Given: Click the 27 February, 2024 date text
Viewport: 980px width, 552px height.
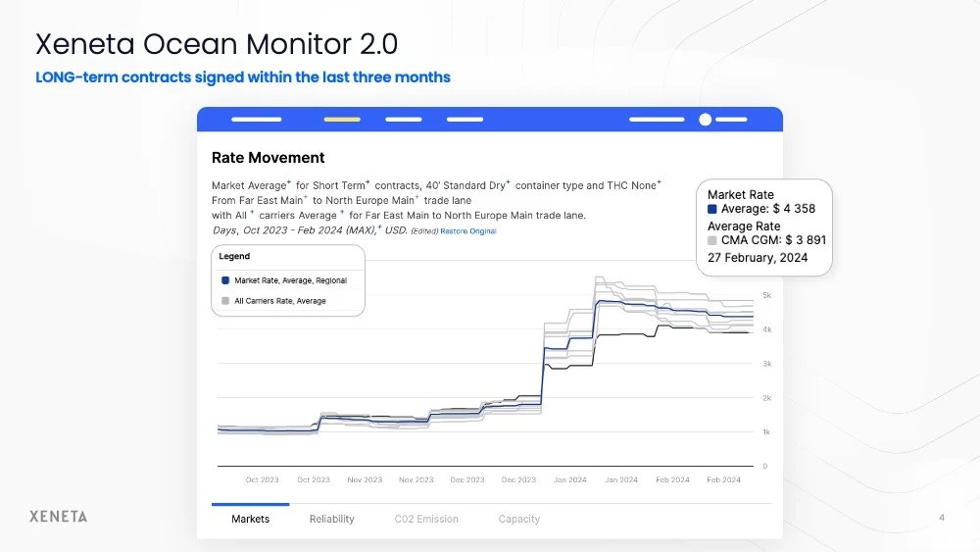Looking at the screenshot, I should click(x=758, y=258).
